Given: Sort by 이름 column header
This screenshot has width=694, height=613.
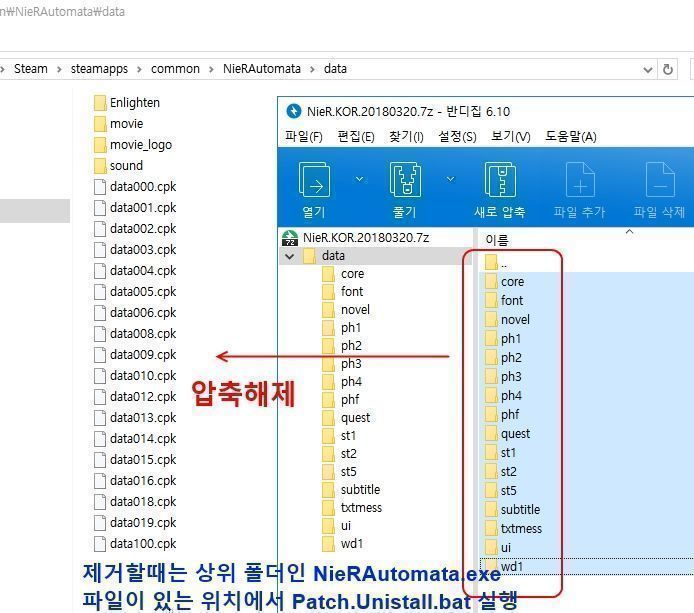Looking at the screenshot, I should [497, 240].
